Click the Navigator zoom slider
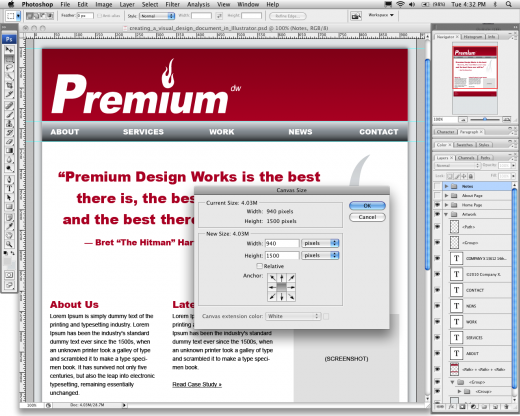This screenshot has height=416, width=520. point(485,119)
